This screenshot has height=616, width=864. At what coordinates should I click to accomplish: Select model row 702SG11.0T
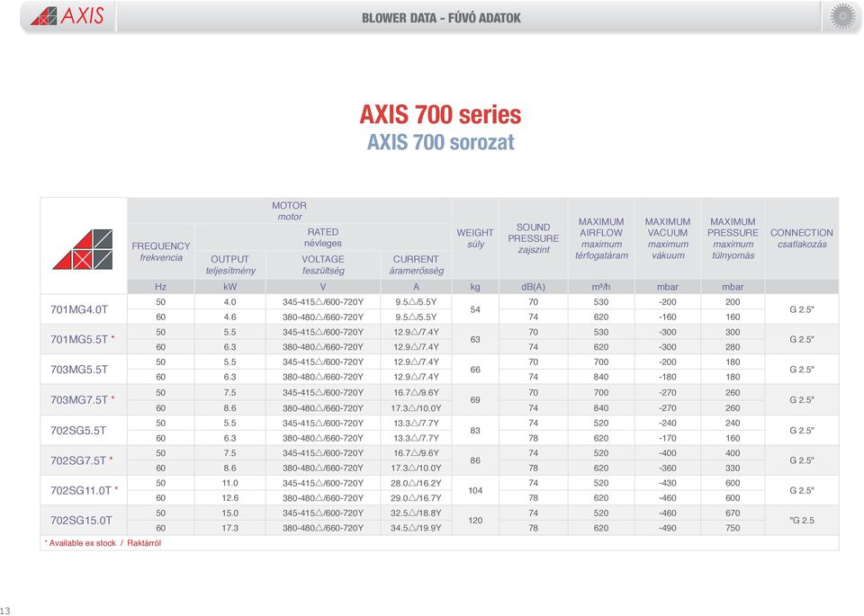pos(440,490)
